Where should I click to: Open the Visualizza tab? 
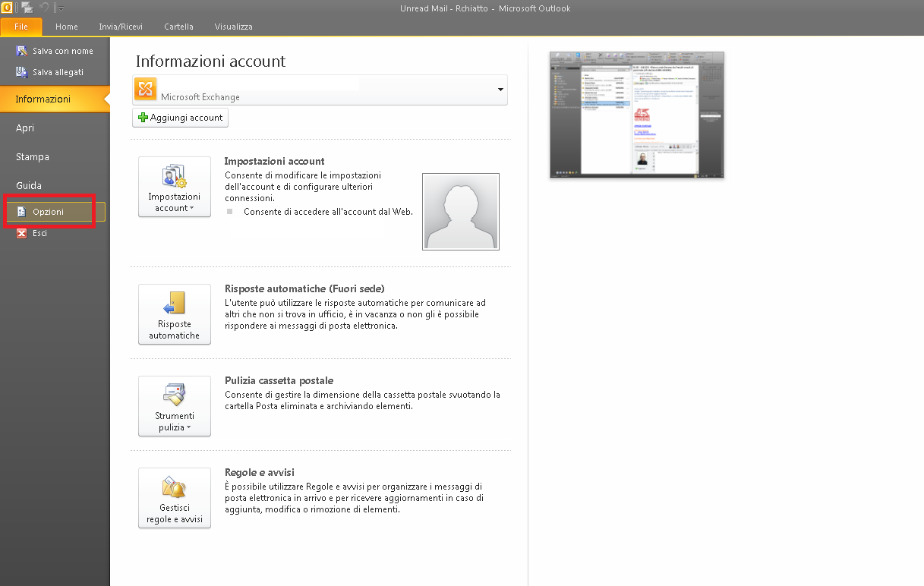[x=233, y=27]
